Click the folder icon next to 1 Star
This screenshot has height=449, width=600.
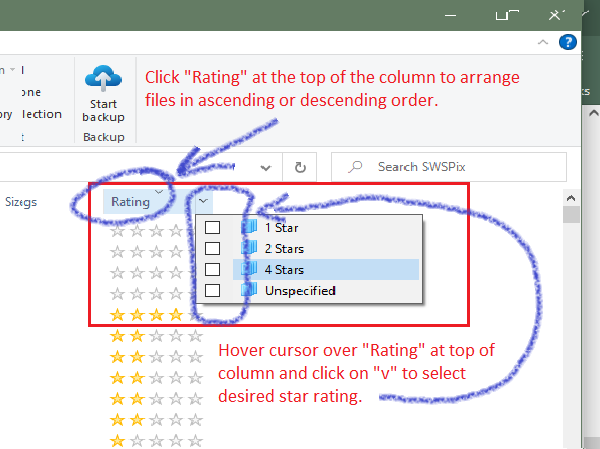249,228
